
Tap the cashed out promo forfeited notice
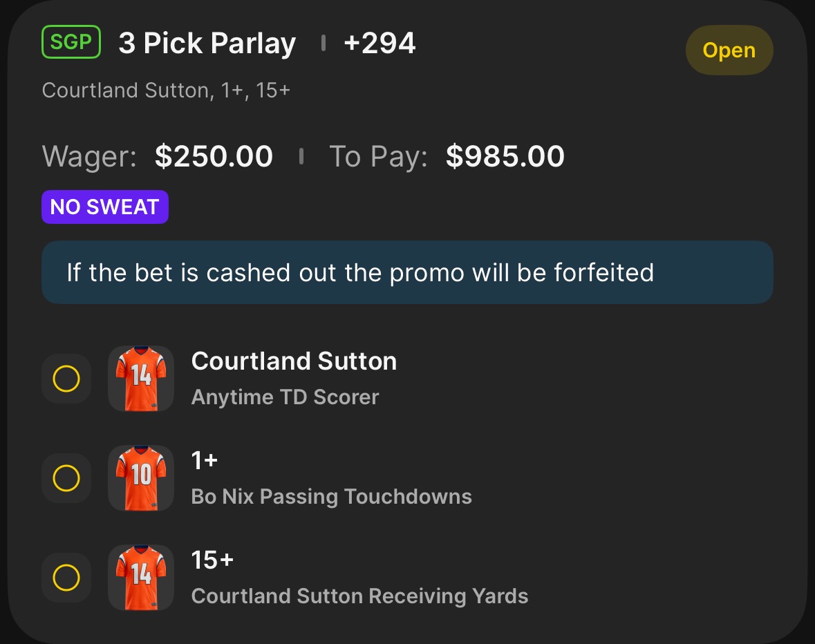pyautogui.click(x=408, y=272)
